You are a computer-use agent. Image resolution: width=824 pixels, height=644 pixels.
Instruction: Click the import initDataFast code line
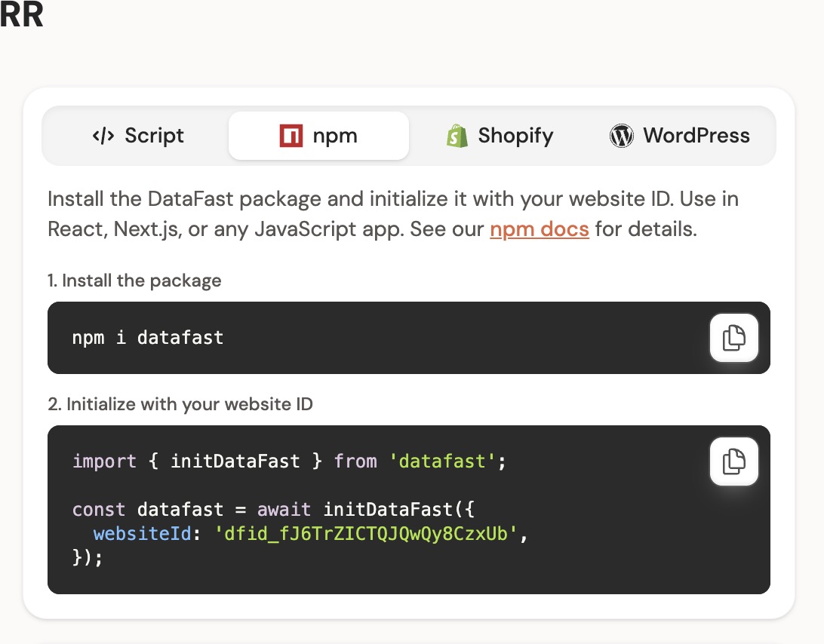click(289, 462)
